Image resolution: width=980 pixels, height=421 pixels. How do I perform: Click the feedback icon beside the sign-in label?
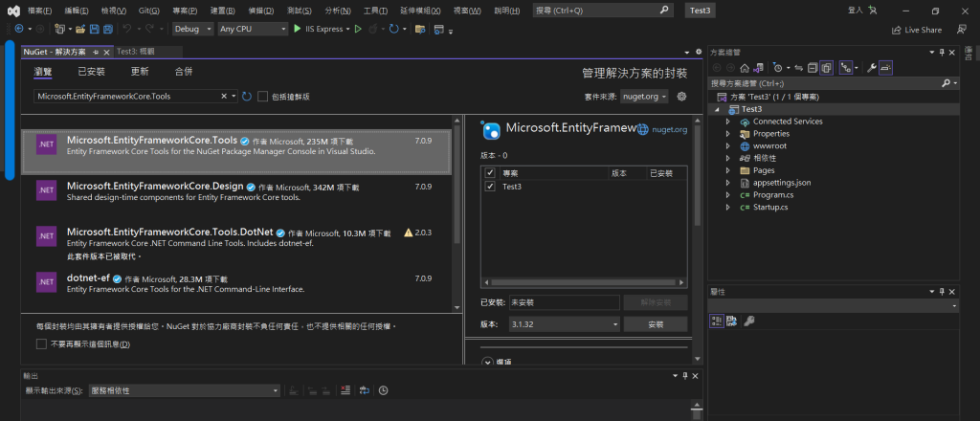(873, 11)
